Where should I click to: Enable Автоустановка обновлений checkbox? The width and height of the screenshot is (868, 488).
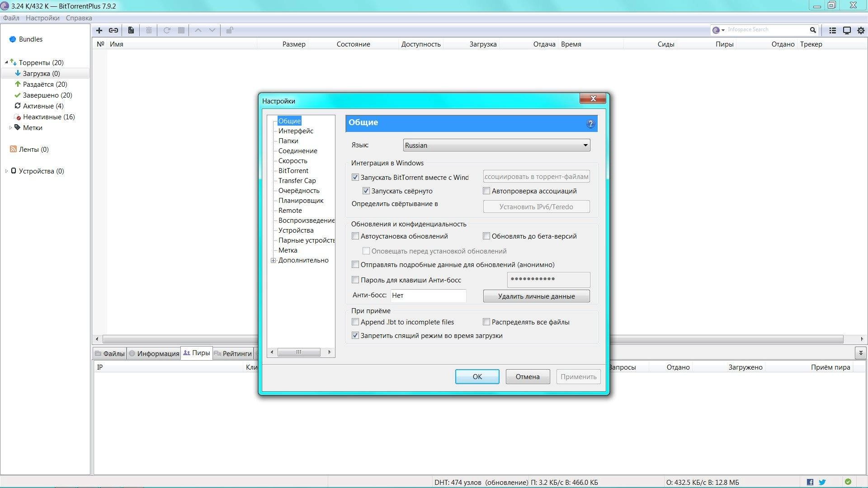click(x=355, y=236)
